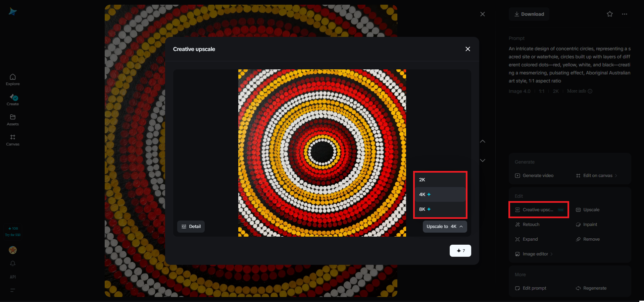The width and height of the screenshot is (644, 302).
Task: Click the Detail settings button
Action: click(x=191, y=227)
